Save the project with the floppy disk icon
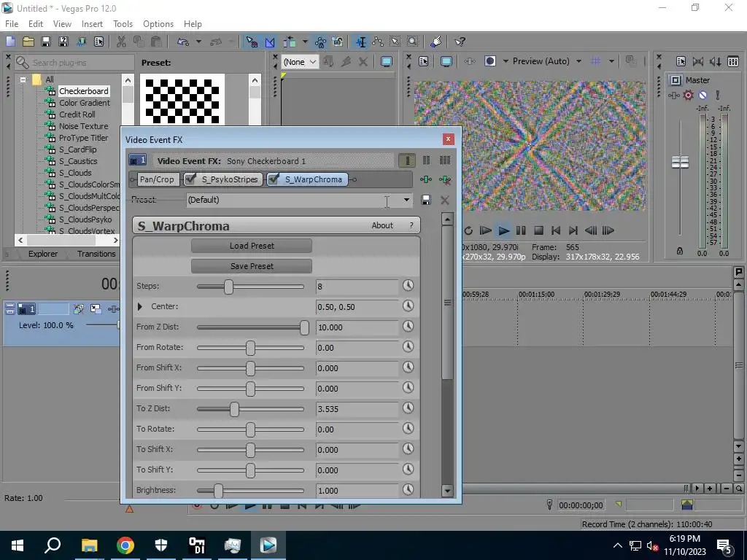Viewport: 747px width, 560px height. [x=46, y=42]
